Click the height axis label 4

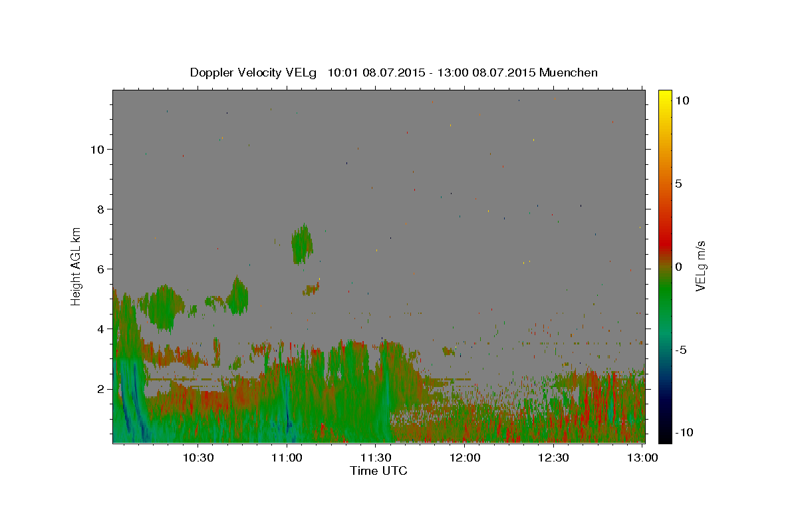click(100, 329)
